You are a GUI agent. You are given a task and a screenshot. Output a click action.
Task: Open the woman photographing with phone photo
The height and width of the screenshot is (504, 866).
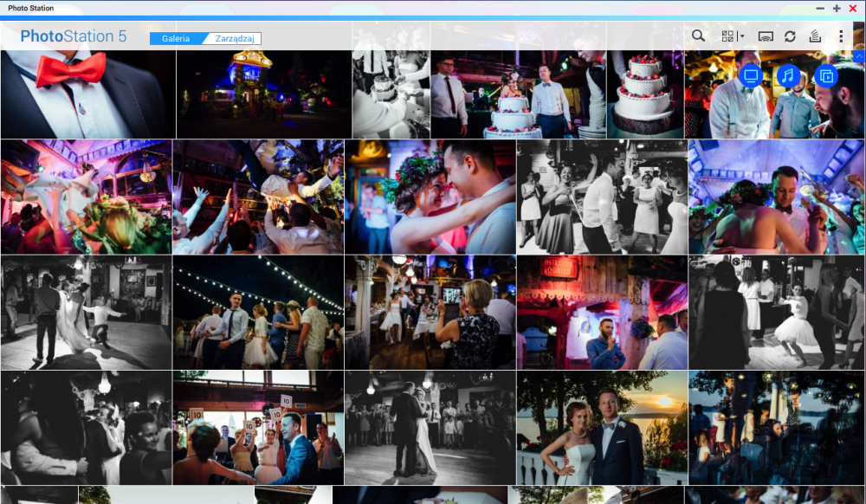430,313
